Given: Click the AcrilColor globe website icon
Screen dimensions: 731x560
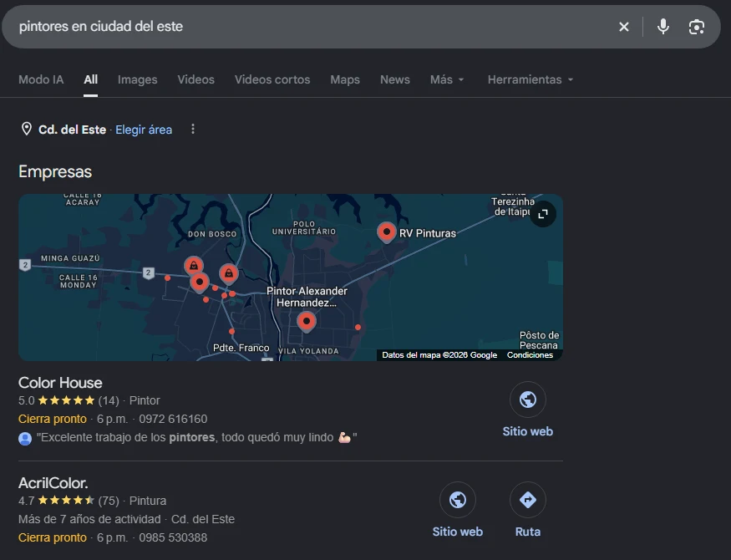Looking at the screenshot, I should pos(457,500).
